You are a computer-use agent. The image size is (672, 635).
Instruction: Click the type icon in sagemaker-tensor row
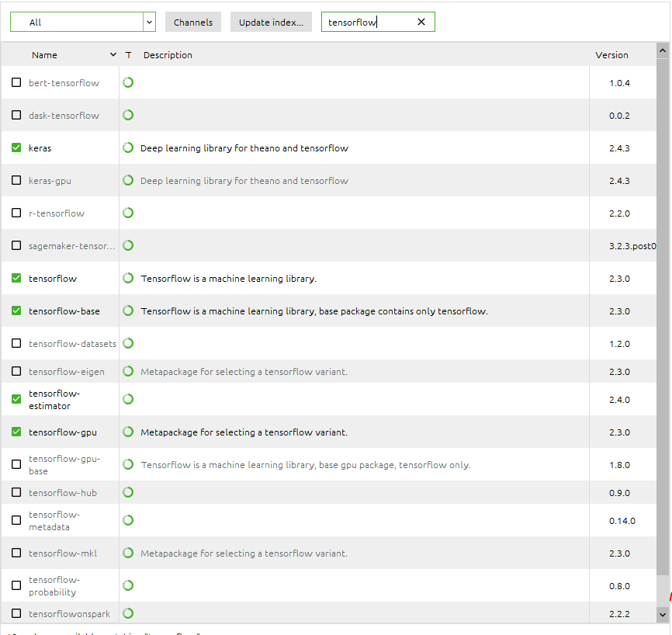(128, 245)
